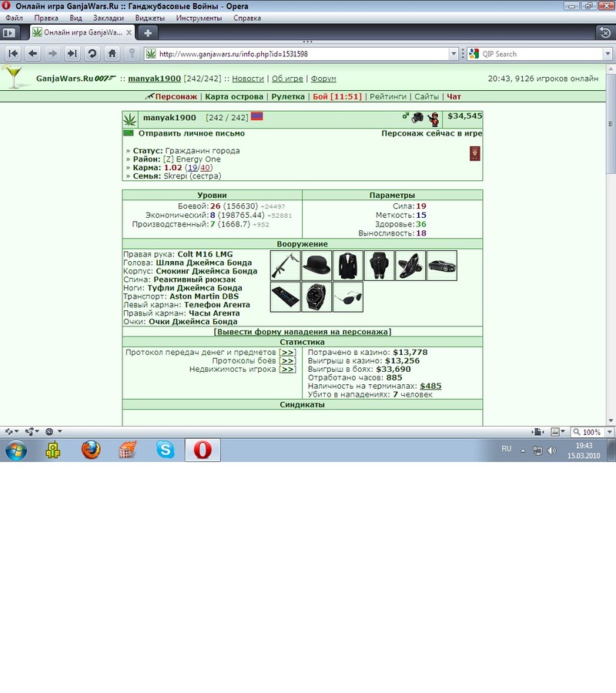Click the red character figure icon
The image size is (616, 693).
point(434,119)
